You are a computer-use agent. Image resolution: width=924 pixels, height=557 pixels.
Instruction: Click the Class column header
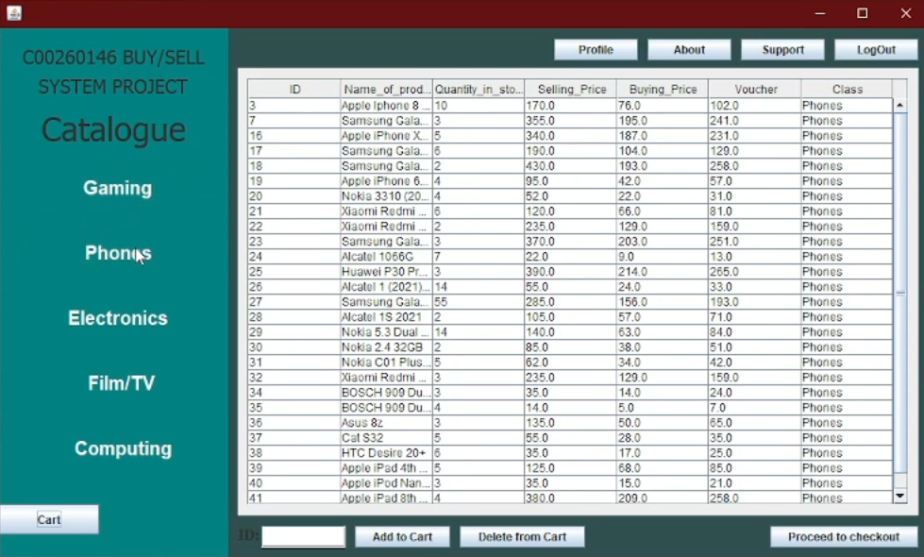coord(847,89)
